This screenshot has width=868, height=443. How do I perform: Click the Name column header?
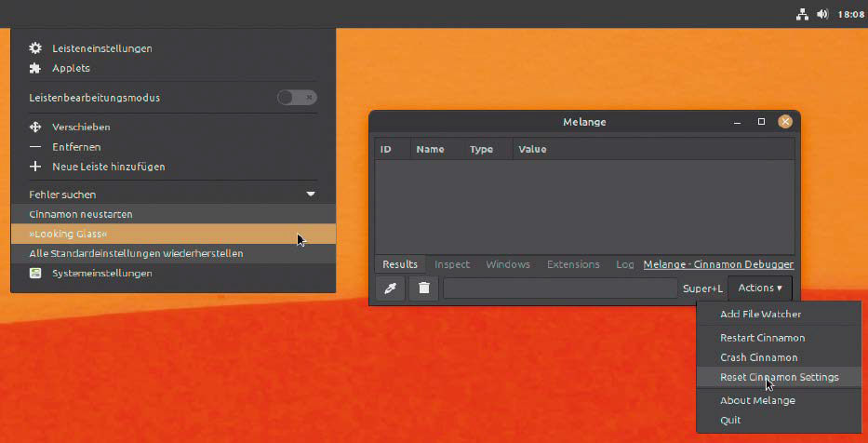(x=437, y=149)
